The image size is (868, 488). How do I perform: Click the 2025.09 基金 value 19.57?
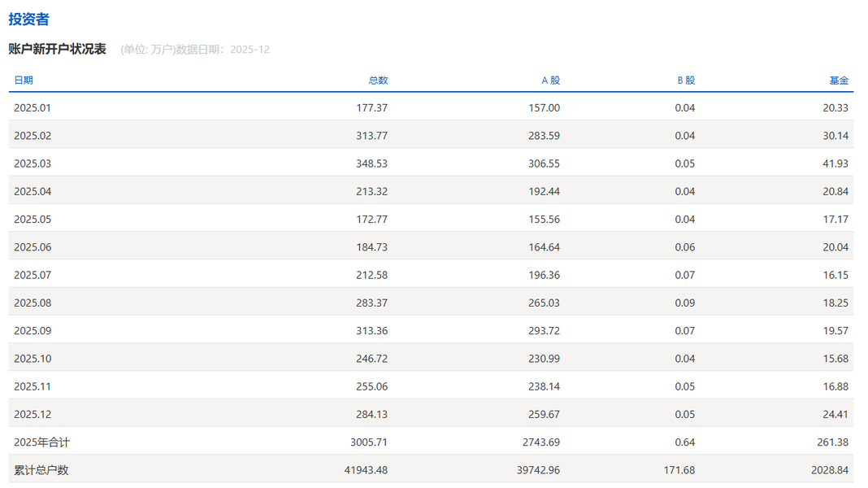[x=835, y=331]
